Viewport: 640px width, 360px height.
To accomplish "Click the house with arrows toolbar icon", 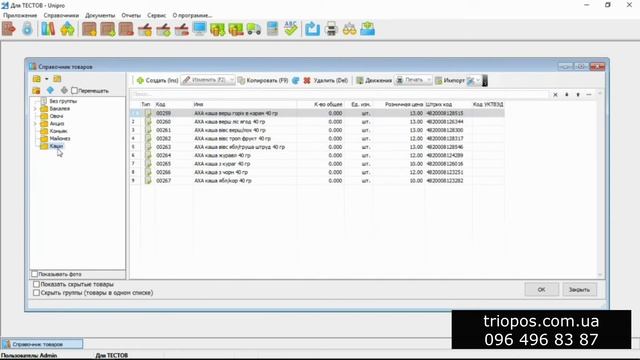I will [67, 29].
